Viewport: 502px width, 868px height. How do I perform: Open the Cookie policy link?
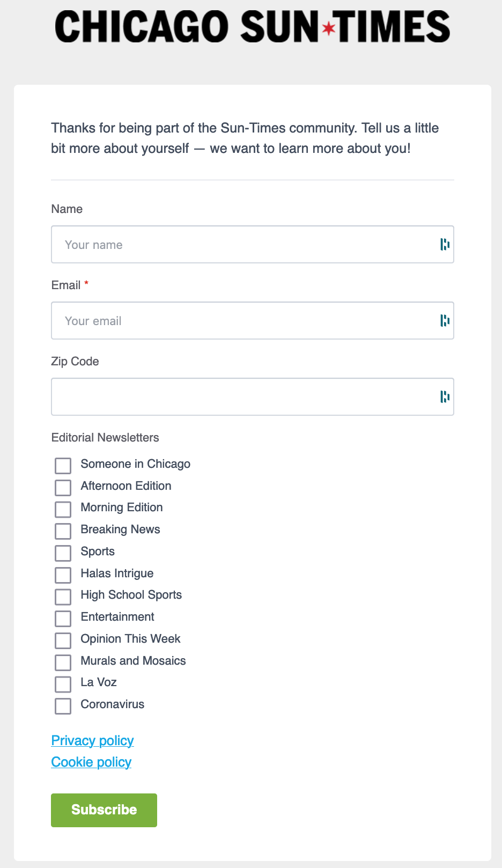click(91, 762)
